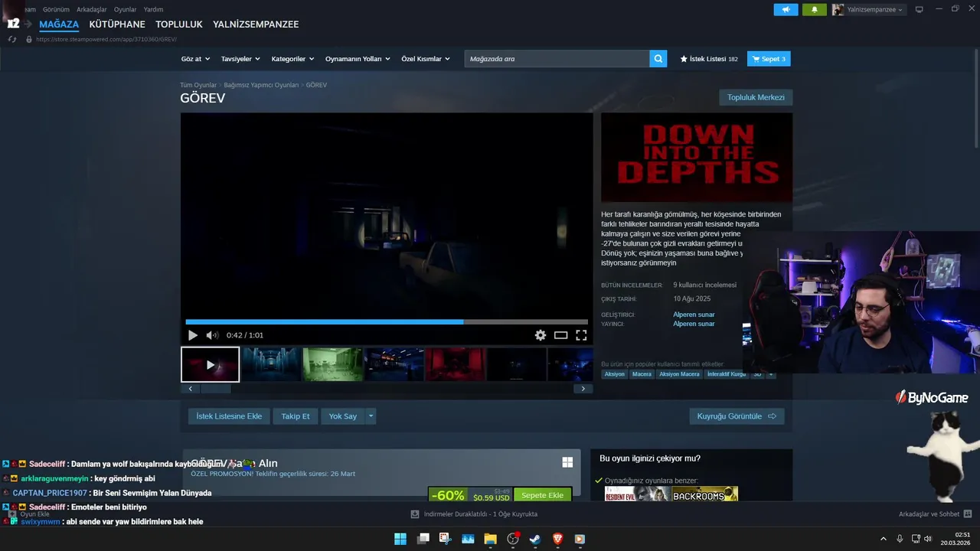Open the Oyunlar menu

tap(125, 10)
